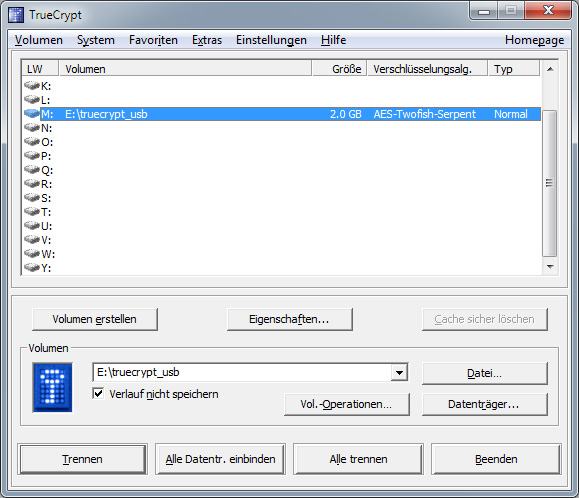The image size is (579, 498).
Task: Click the drive list scrollbar thumb
Action: pyautogui.click(x=549, y=183)
